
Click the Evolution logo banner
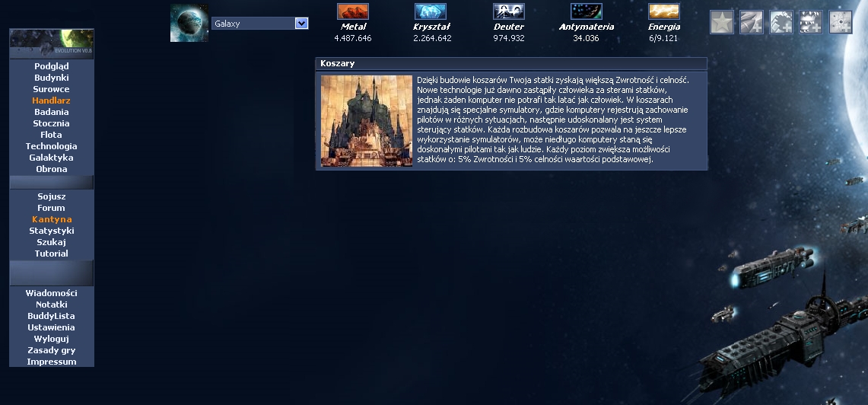pyautogui.click(x=52, y=43)
